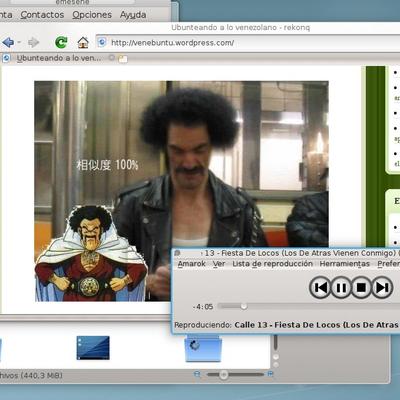This screenshot has height=400, width=400.
Task: Open the back button history dropdown arrow
Action: point(19,42)
